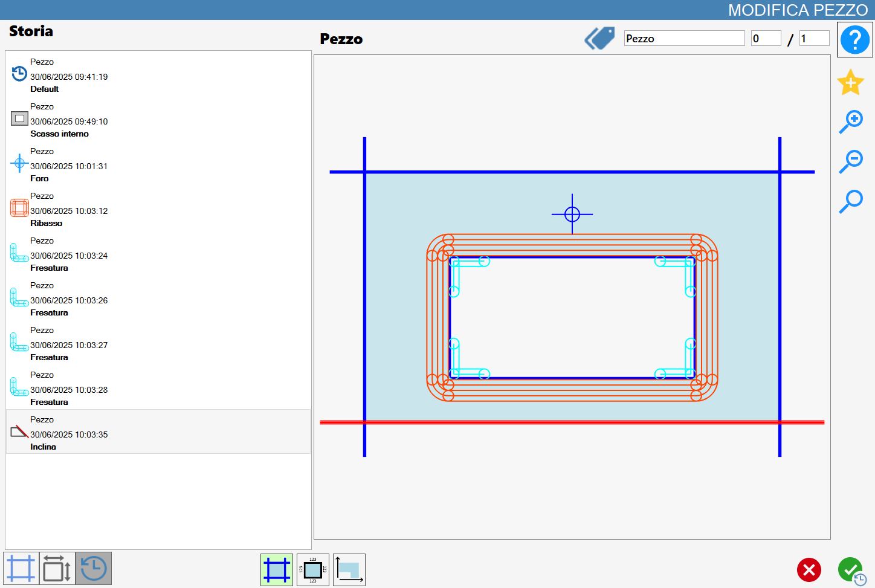This screenshot has width=875, height=588.
Task: Click the blue tag label icon
Action: (599, 38)
